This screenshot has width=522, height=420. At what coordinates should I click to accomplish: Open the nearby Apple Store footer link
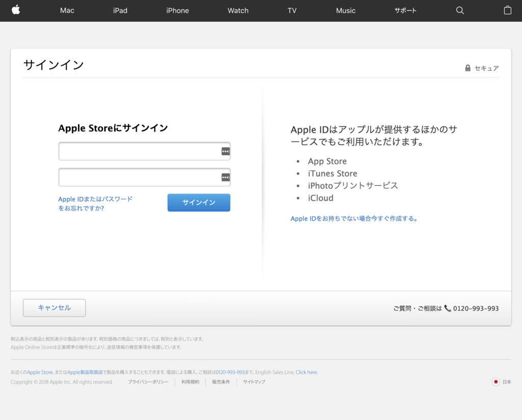[x=40, y=372]
